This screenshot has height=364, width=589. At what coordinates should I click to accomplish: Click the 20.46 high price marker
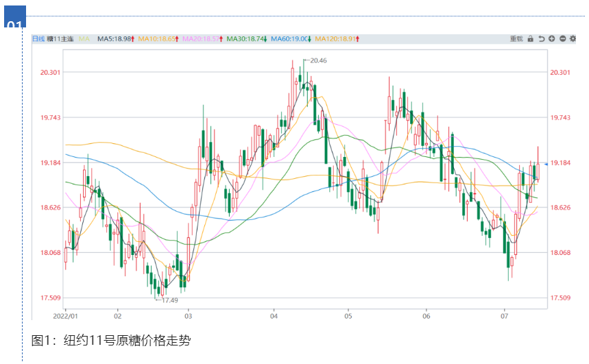tap(318, 61)
